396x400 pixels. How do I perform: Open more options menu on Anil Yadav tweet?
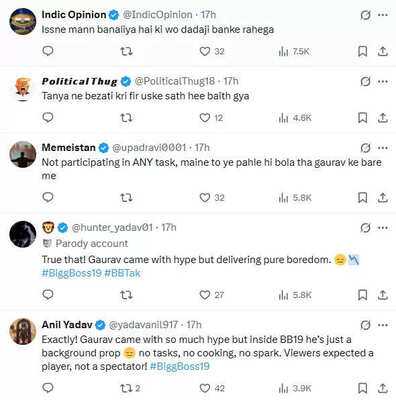(383, 325)
